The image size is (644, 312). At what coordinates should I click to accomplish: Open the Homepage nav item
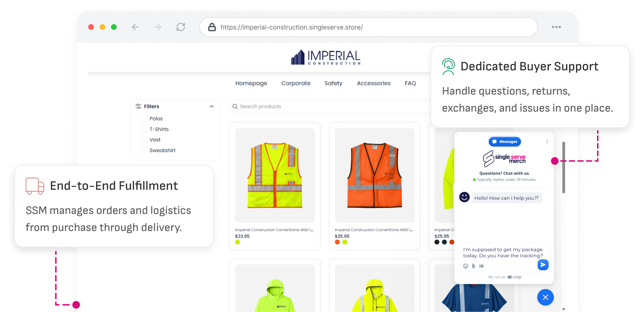coord(251,83)
